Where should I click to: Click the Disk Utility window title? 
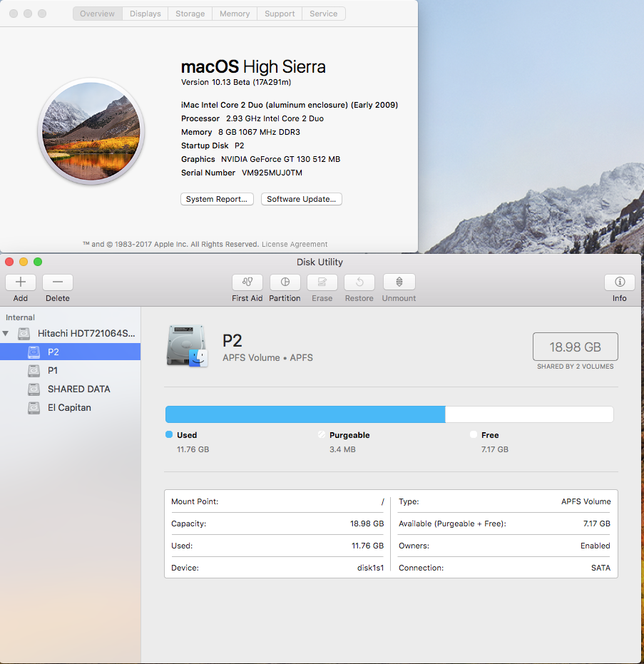point(320,262)
